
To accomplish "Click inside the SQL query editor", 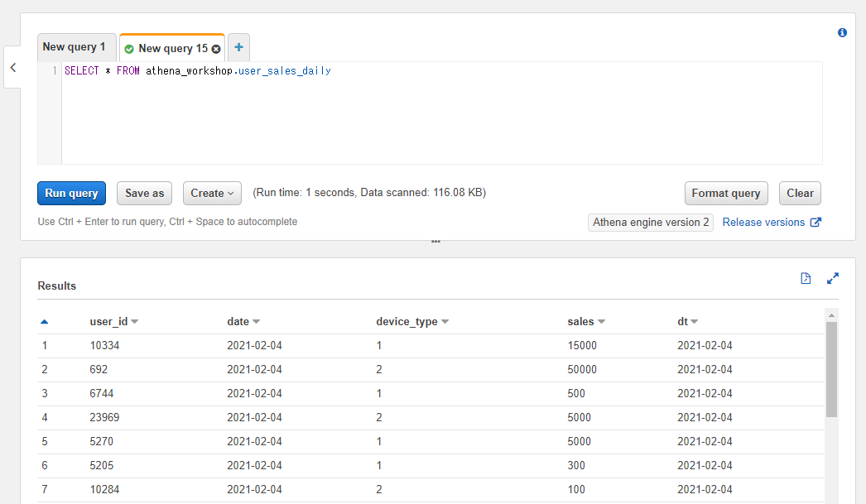I will coord(442,113).
